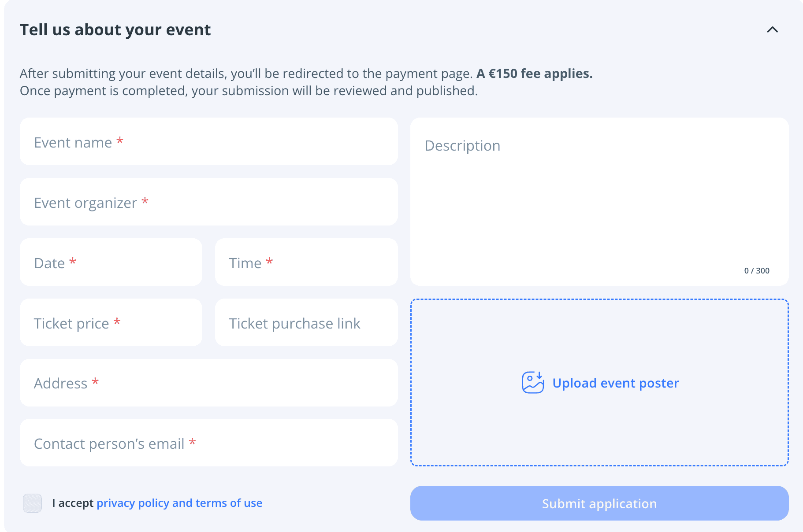
Task: Click the upload poster image icon
Action: tap(533, 382)
